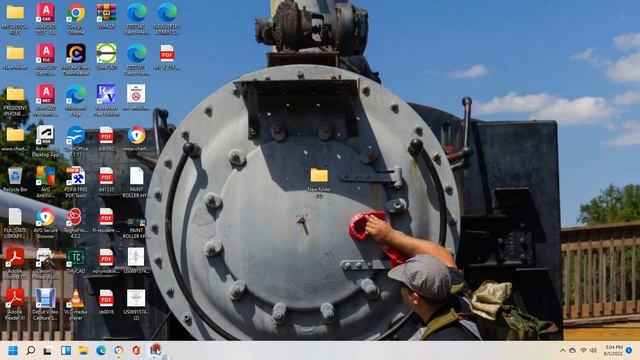640x360 pixels.
Task: Select the blank PAINT ROLLER document file
Action: pyautogui.click(x=136, y=182)
